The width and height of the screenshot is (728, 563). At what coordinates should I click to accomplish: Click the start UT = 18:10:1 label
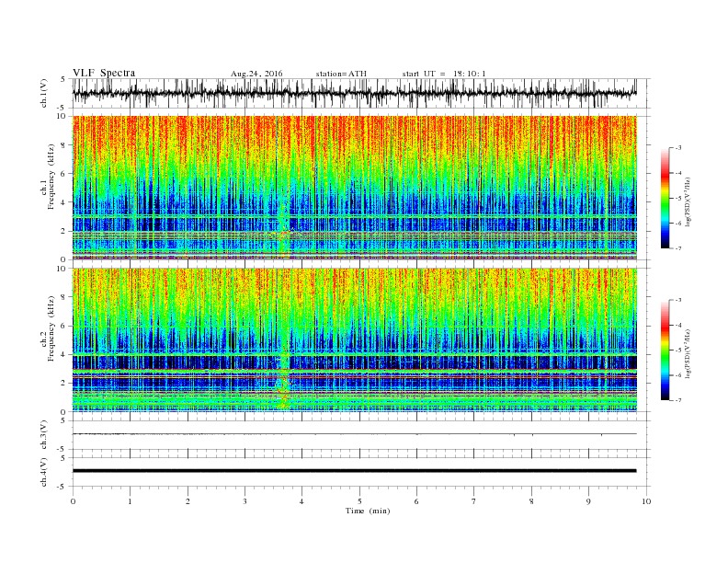click(444, 74)
